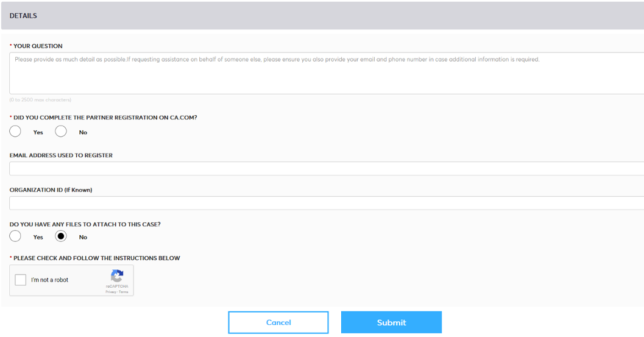Click 'PLEASE CHECK AND FOLLOW THE INSTRUCTIONS BELOW' text
The image size is (644, 337).
[96, 258]
